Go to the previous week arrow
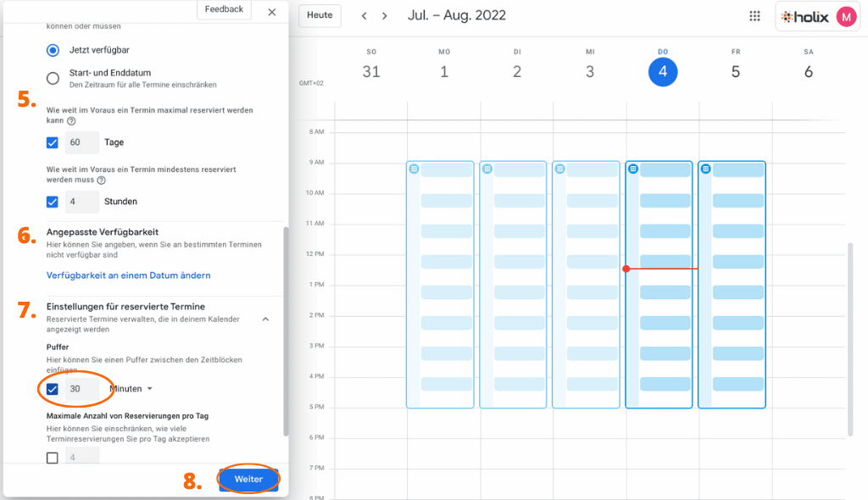Viewport: 868px width, 500px height. [364, 15]
